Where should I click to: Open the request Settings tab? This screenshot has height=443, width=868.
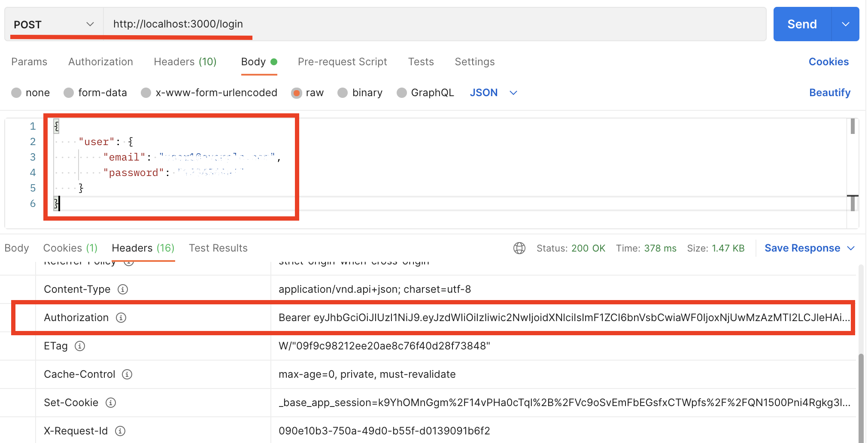tap(474, 62)
